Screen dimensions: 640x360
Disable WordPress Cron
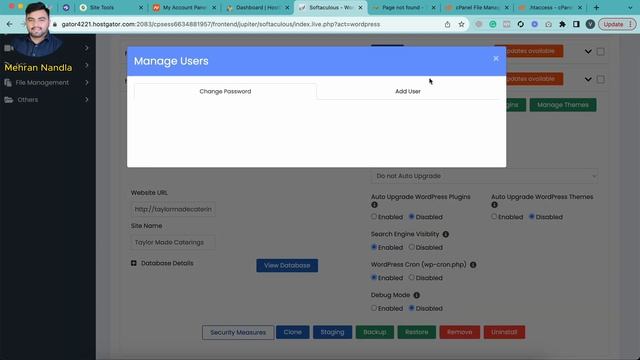(x=411, y=278)
